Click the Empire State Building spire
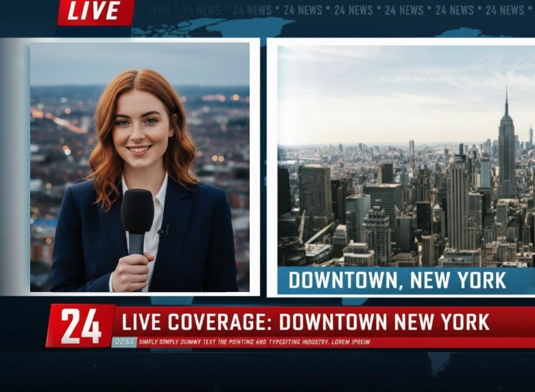The image size is (535, 392). (506, 103)
